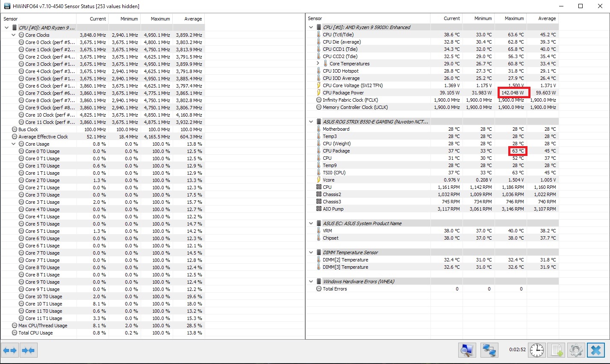Click the thermometer icon beside VRM

coord(318,231)
